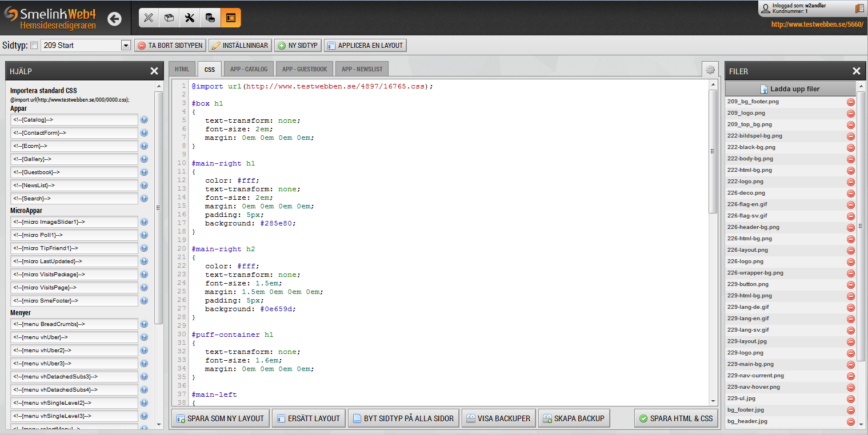Click the building block icon in toolbar

pos(169,18)
